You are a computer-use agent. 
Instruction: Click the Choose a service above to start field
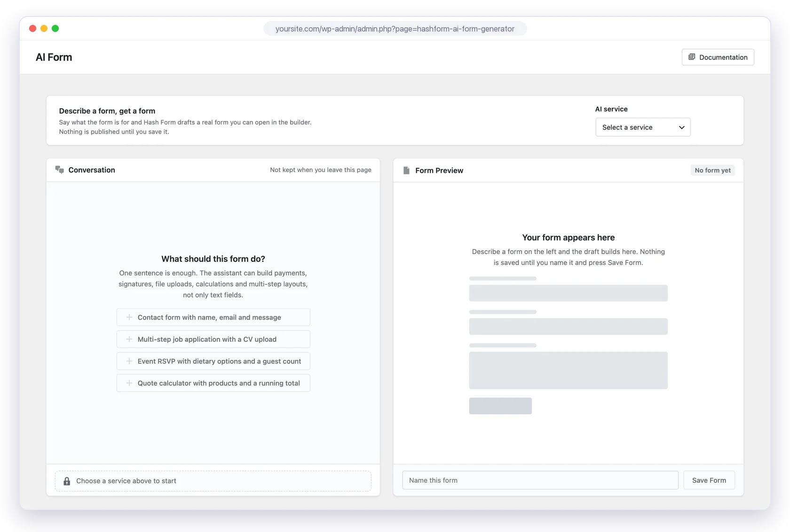213,481
